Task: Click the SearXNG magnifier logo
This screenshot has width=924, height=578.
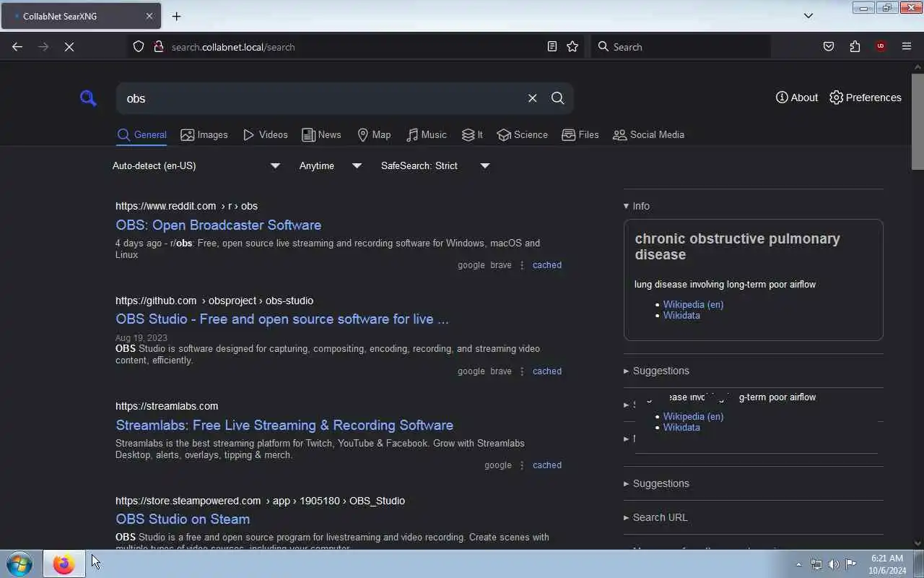Action: [88, 98]
